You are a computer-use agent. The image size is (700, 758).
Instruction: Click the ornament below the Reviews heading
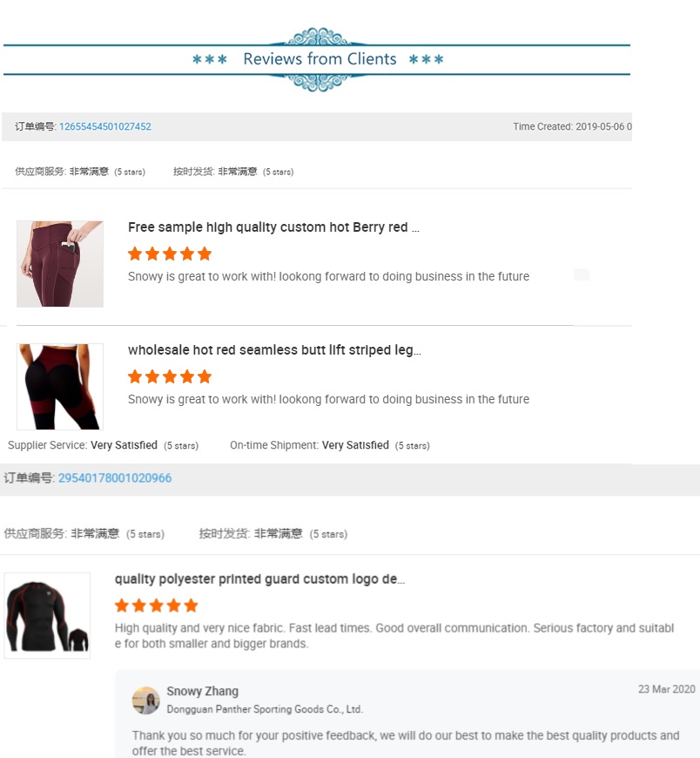click(x=319, y=83)
